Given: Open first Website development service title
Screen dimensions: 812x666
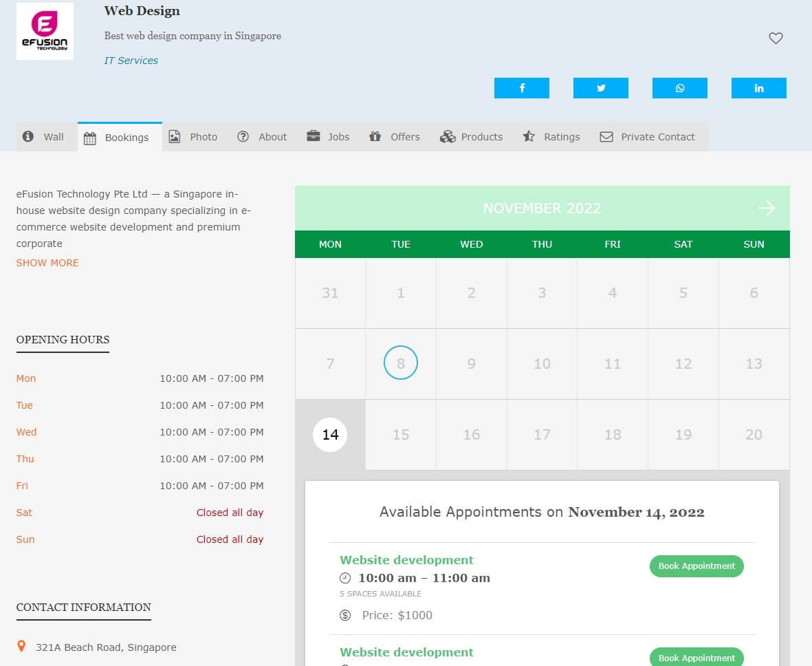Looking at the screenshot, I should [406, 560].
